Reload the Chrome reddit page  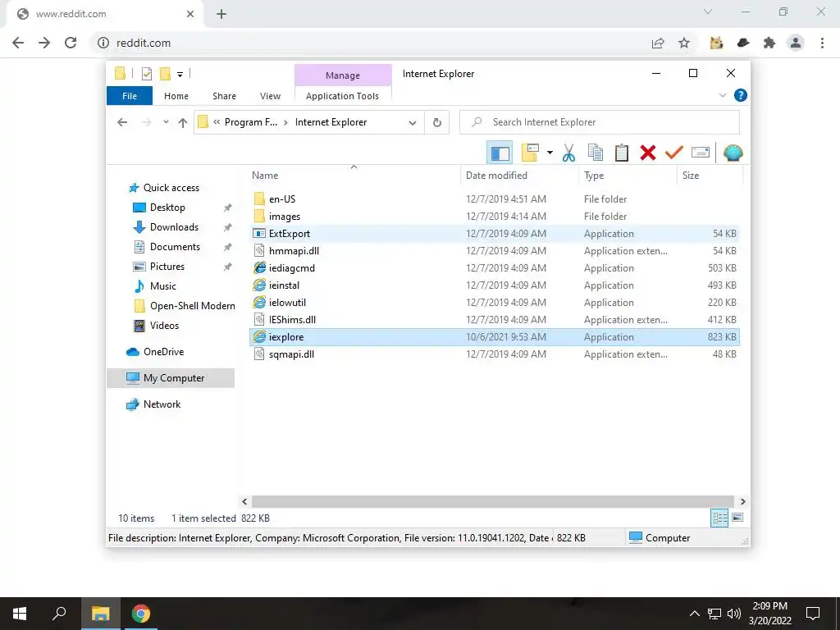(71, 43)
